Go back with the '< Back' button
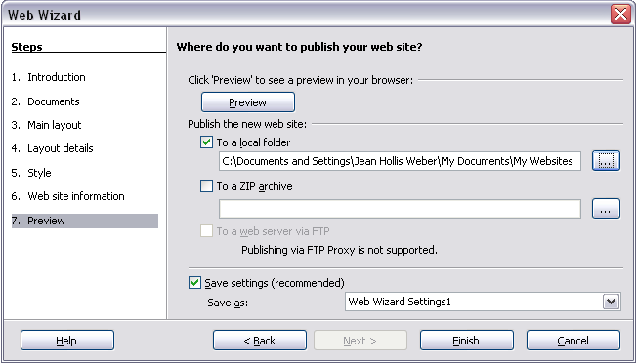The width and height of the screenshot is (636, 364). point(260,341)
